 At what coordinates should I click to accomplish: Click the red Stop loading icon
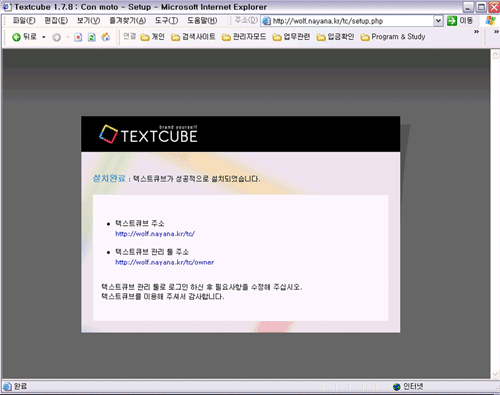tap(78, 37)
